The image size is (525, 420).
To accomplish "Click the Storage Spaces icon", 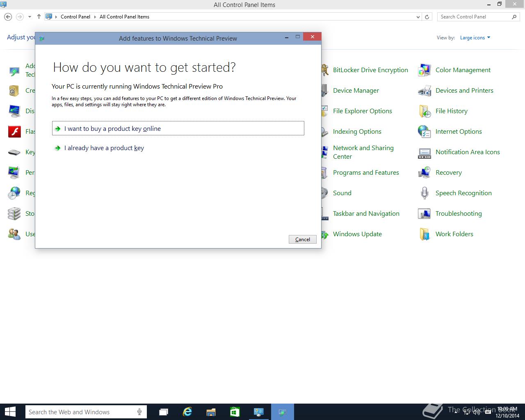I will [x=14, y=214].
